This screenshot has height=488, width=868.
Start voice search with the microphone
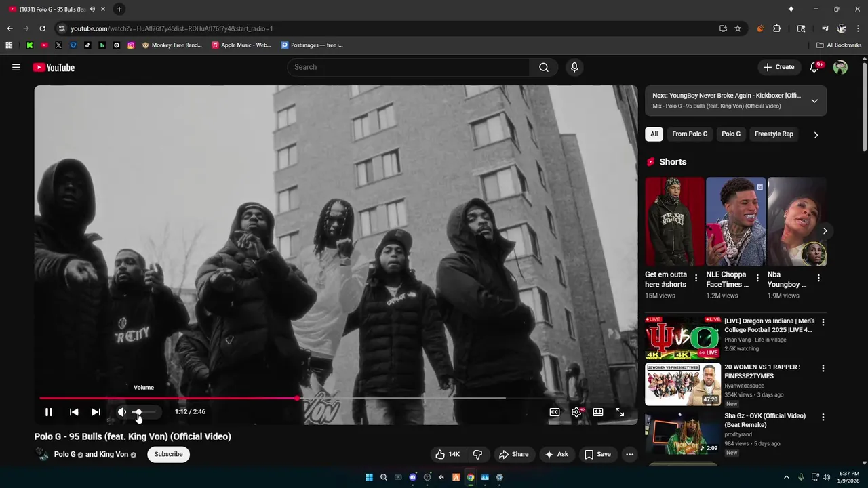click(574, 67)
